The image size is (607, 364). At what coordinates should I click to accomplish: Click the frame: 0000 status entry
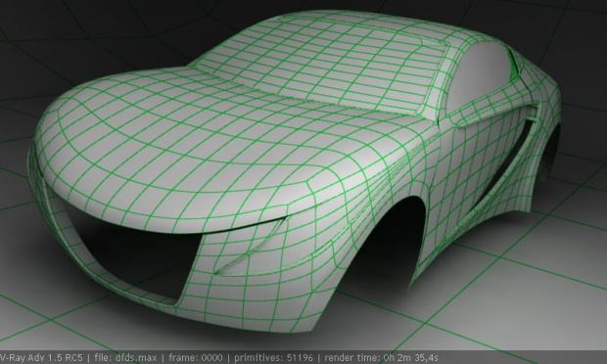click(x=196, y=358)
